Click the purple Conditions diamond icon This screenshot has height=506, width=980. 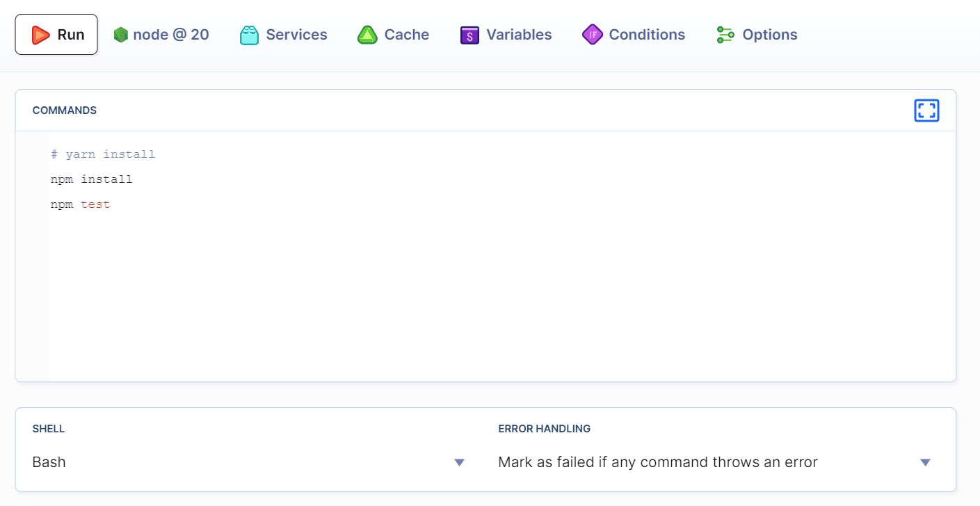(592, 35)
